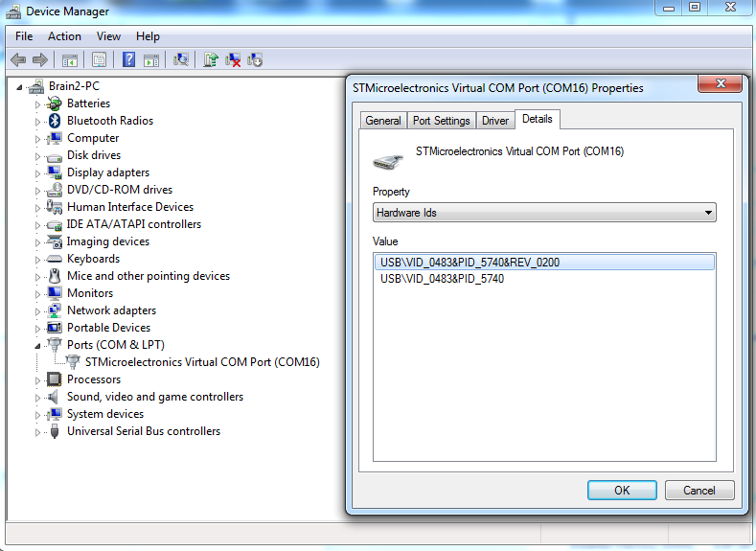Viewport: 756px width, 551px height.
Task: Click the Network adapters icon
Action: pos(55,310)
